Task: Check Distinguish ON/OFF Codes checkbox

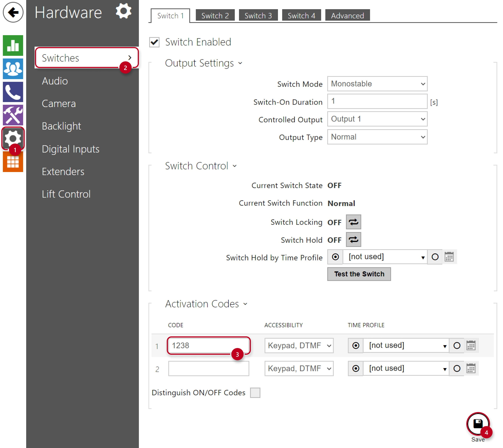Action: [255, 393]
